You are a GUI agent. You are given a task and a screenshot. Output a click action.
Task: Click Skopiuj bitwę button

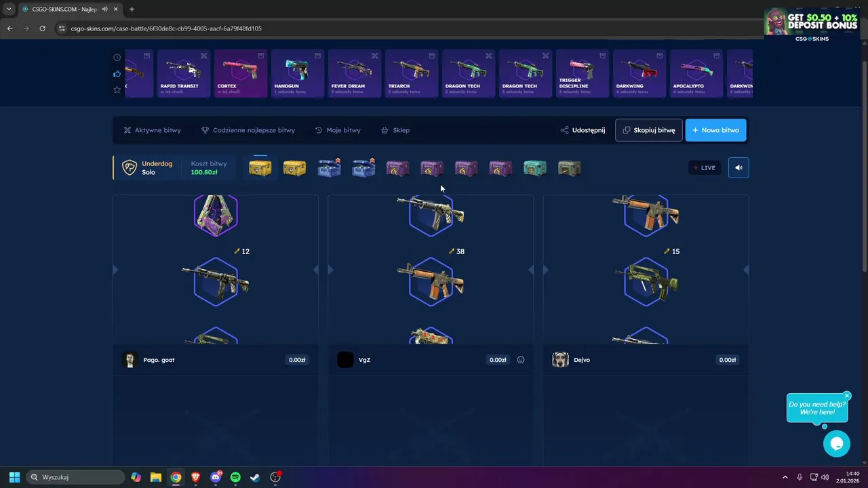coord(648,130)
